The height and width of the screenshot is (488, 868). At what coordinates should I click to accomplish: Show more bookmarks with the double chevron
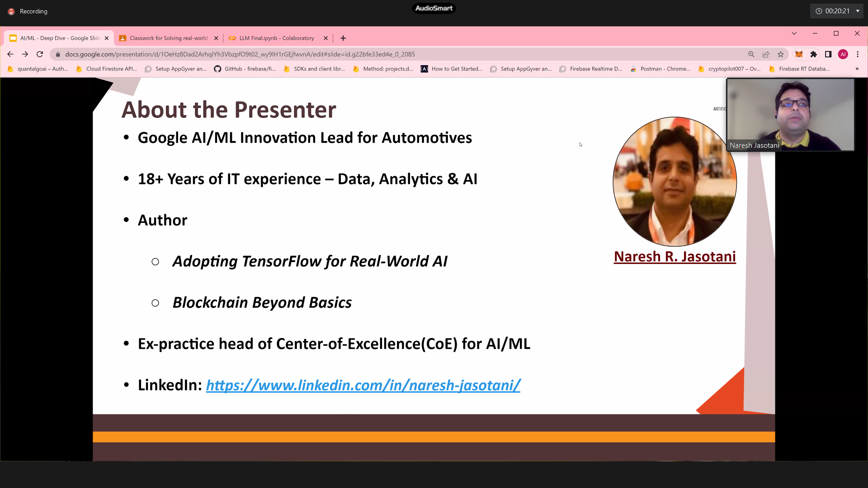[x=857, y=69]
